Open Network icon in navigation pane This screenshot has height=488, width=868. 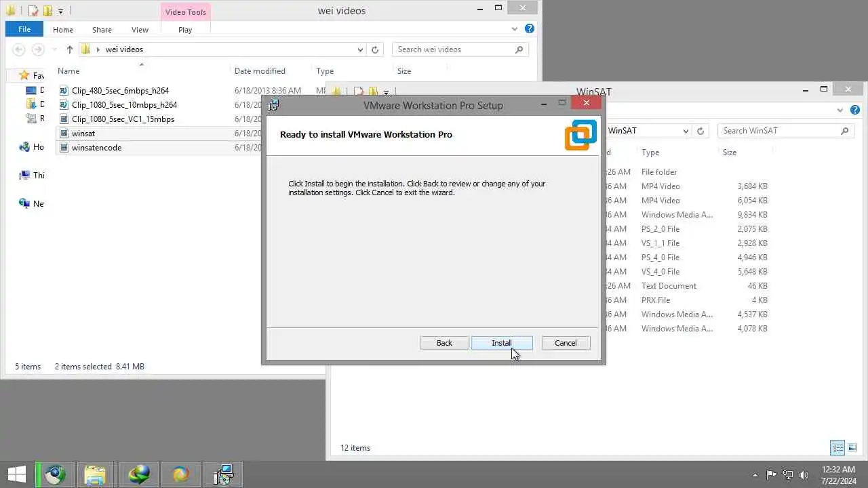[24, 203]
